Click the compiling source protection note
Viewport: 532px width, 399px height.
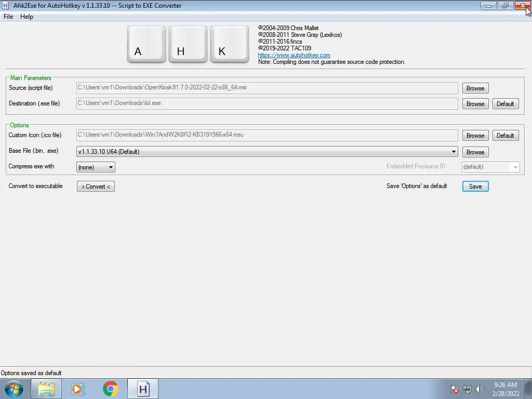point(331,62)
